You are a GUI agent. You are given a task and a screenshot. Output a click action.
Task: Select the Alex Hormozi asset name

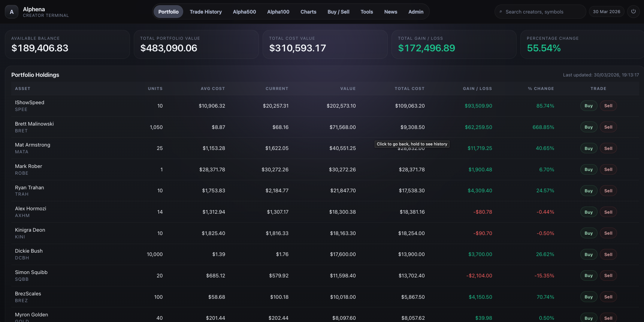pyautogui.click(x=31, y=208)
